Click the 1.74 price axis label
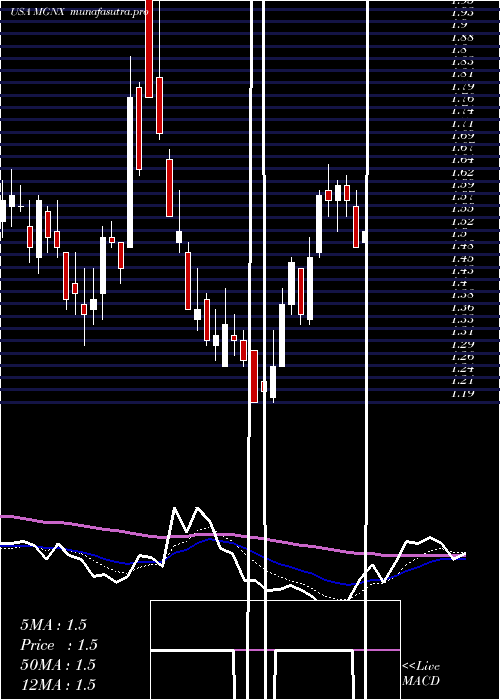The width and height of the screenshot is (500, 700). pos(462,111)
